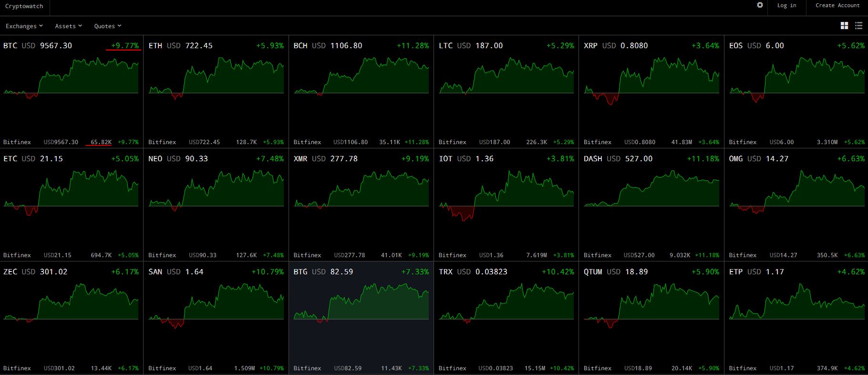Click EOS volume 3.310M value

pos(827,142)
